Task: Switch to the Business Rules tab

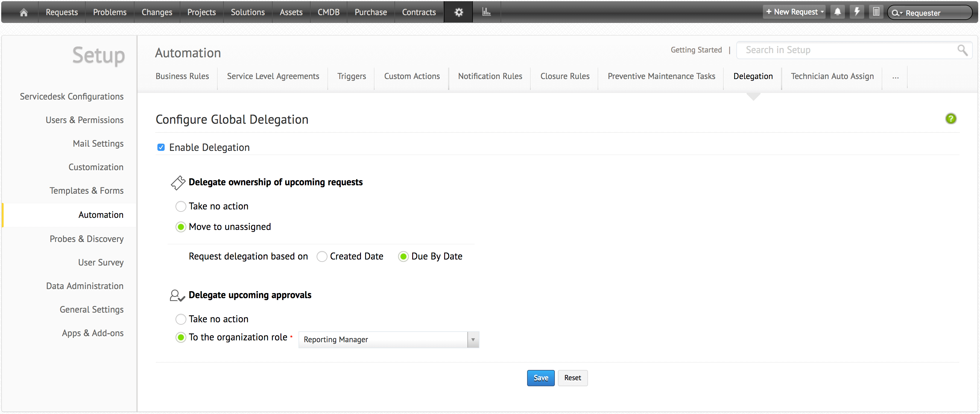Action: click(182, 77)
